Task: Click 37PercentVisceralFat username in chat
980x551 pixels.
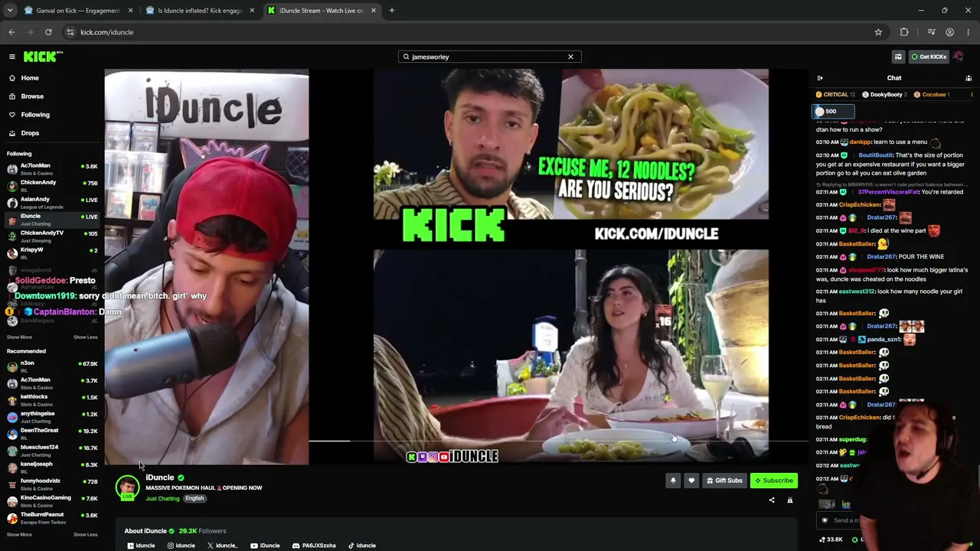Action: [x=888, y=192]
